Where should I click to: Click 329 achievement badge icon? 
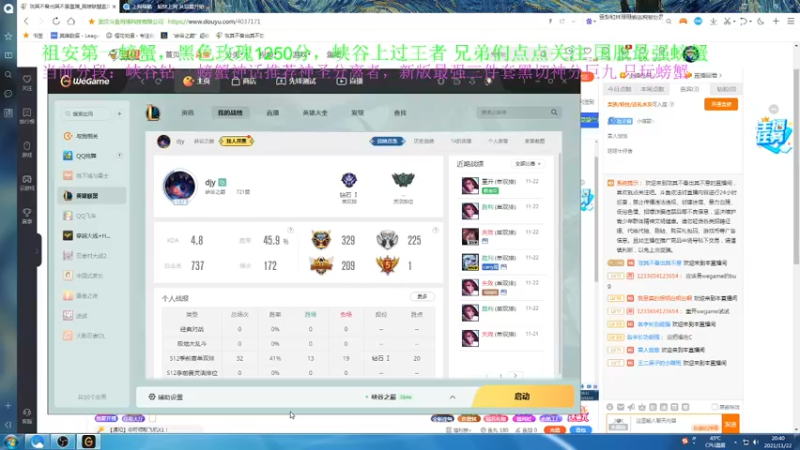pos(321,240)
